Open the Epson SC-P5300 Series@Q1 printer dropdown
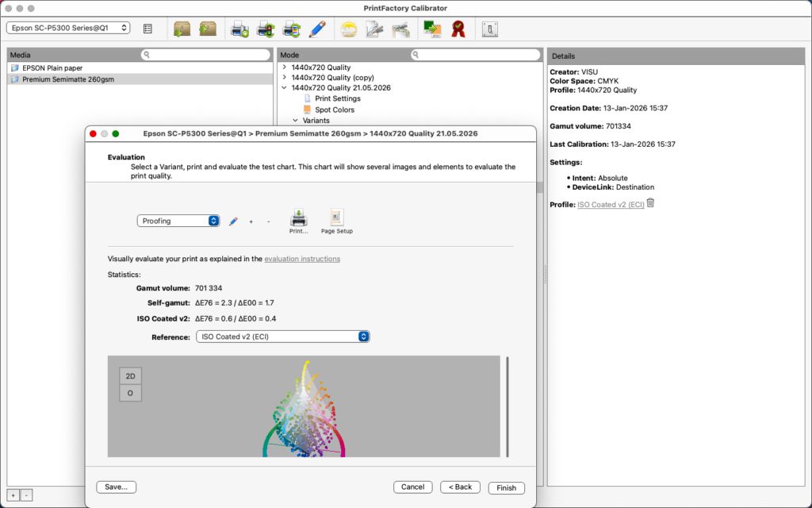 point(68,28)
